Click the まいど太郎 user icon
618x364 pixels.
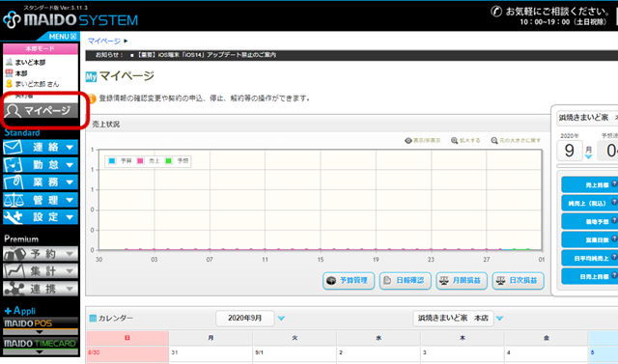[9, 83]
